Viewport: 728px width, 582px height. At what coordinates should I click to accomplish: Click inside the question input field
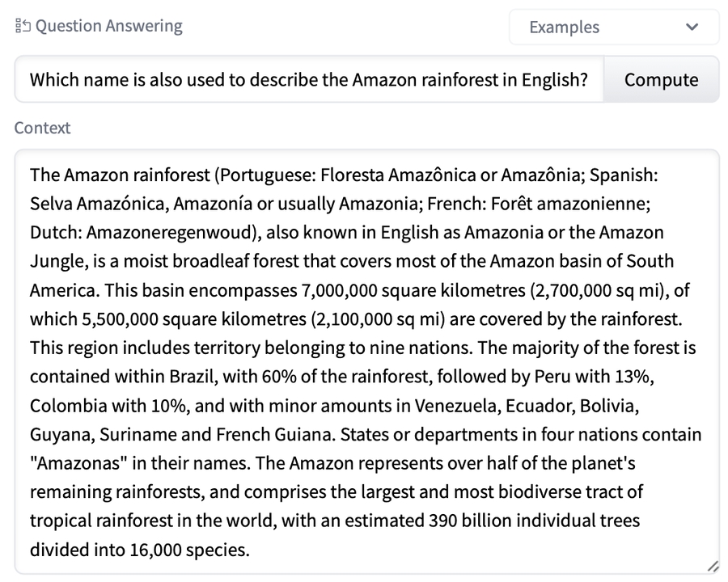tap(307, 80)
